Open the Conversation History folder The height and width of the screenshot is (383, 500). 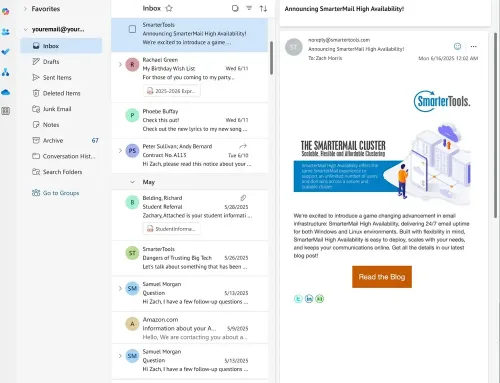(61, 156)
